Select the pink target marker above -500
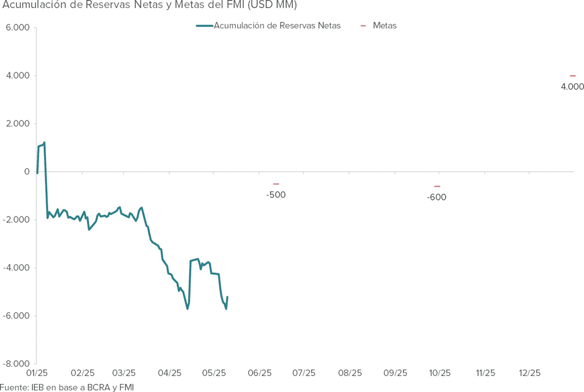This screenshot has height=392, width=584. click(x=276, y=183)
